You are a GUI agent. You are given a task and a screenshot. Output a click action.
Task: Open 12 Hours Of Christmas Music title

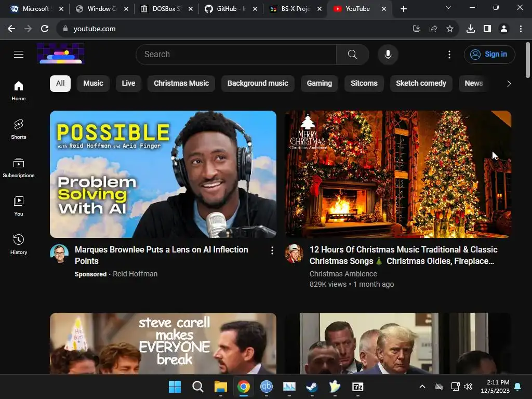(403, 255)
